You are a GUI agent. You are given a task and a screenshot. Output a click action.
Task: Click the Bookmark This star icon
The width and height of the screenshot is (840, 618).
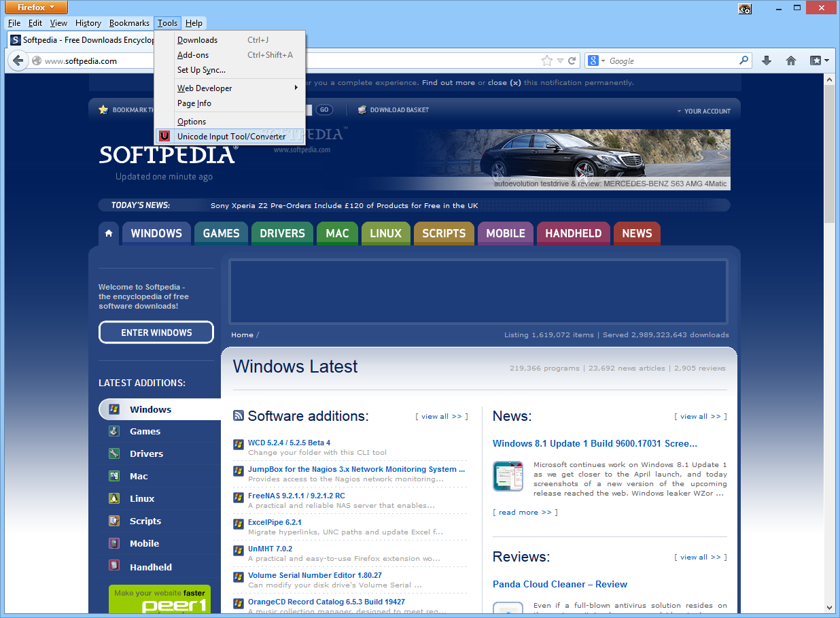point(103,109)
